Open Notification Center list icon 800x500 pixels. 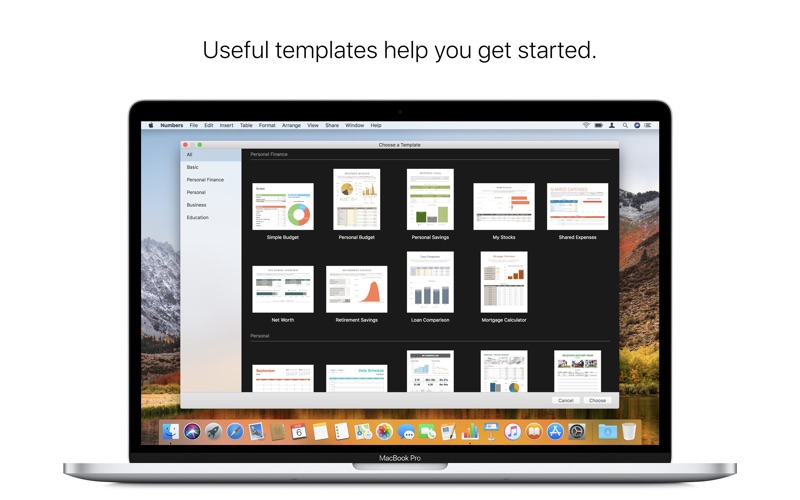[648, 125]
